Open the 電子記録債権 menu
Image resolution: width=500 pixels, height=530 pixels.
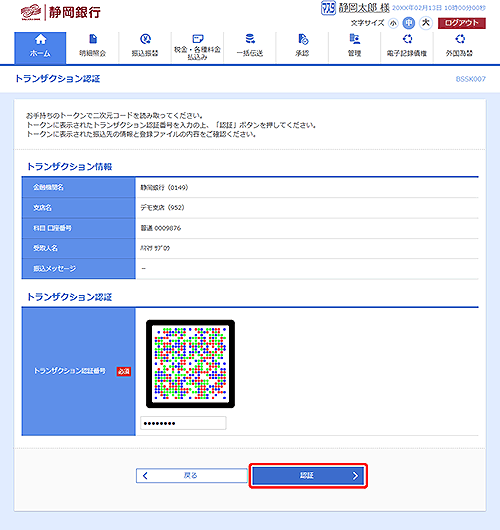pyautogui.click(x=407, y=48)
